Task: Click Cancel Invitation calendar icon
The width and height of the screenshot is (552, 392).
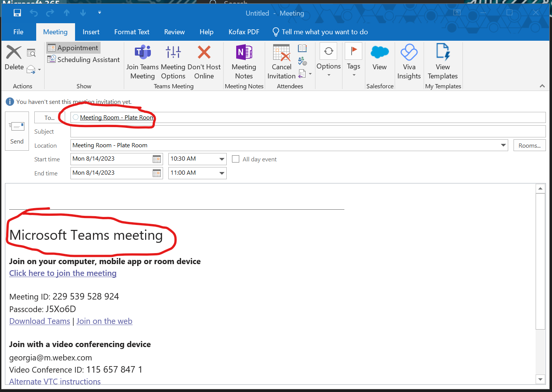Action: tap(282, 62)
